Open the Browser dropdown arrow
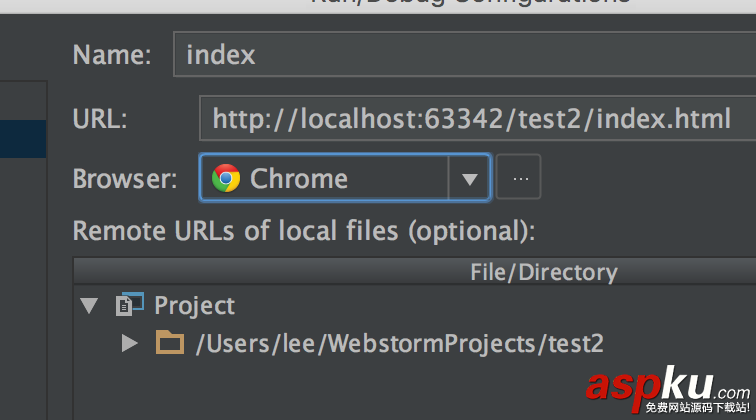This screenshot has height=420, width=756. (x=469, y=180)
